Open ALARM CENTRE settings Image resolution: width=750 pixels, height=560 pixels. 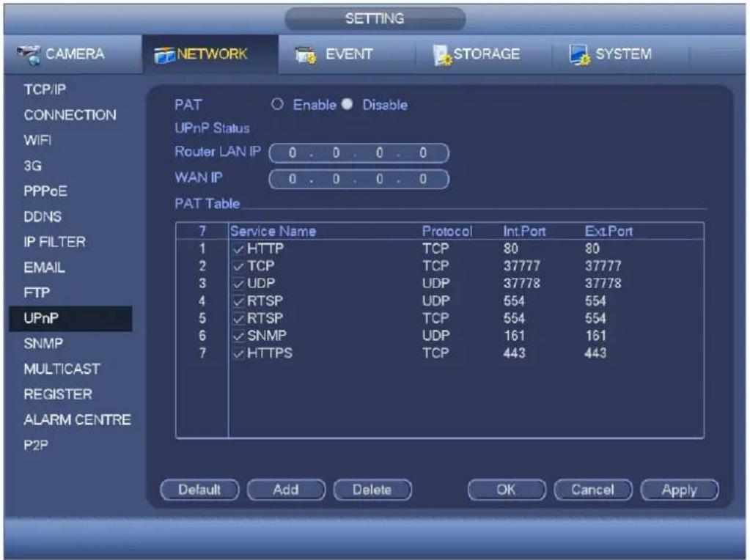pos(77,420)
